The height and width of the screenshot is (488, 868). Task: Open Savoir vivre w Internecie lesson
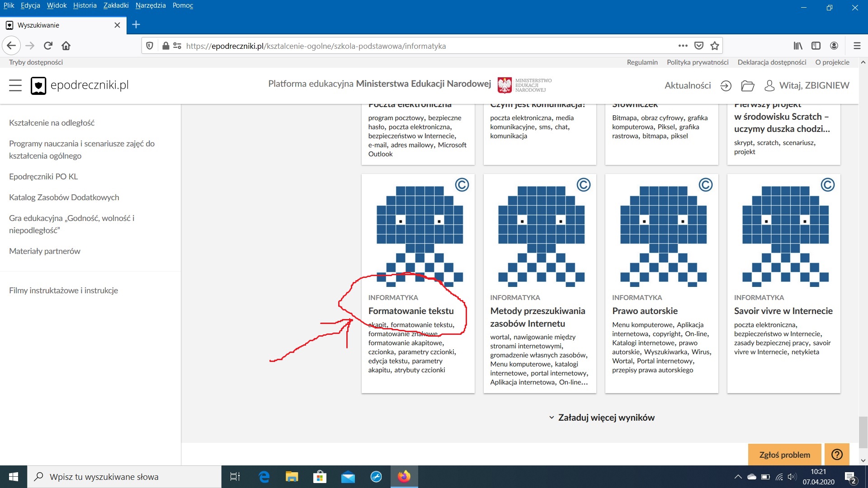(783, 311)
